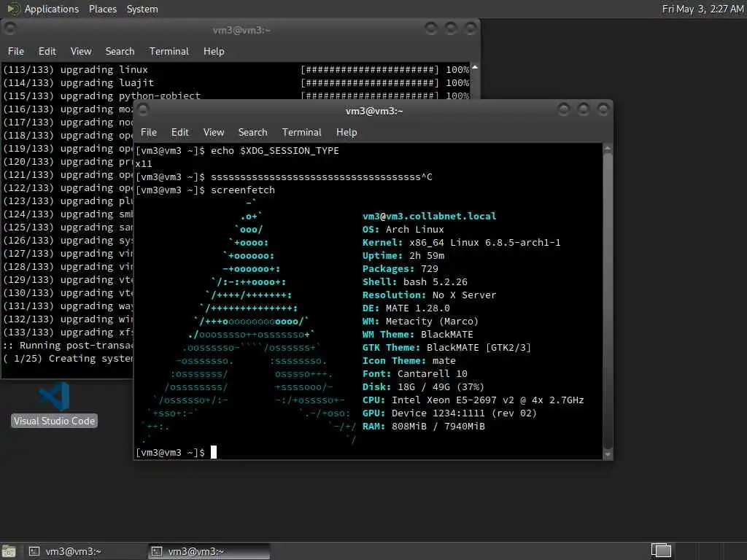Click the 'Shell: bash 5.2.26' line

pos(414,282)
